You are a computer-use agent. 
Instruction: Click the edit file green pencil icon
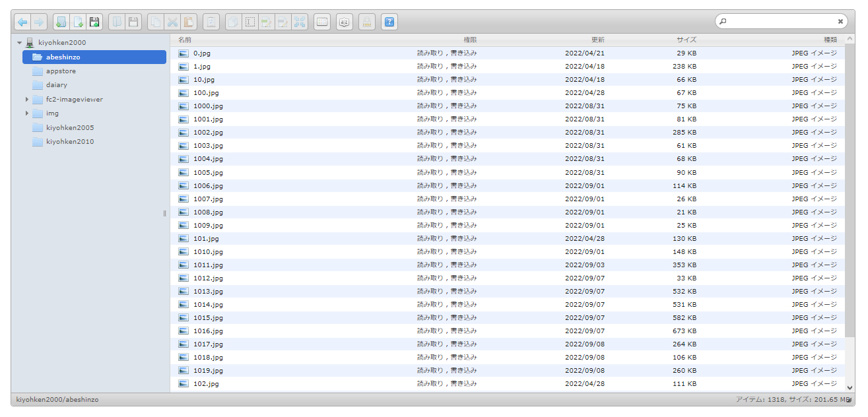[266, 22]
